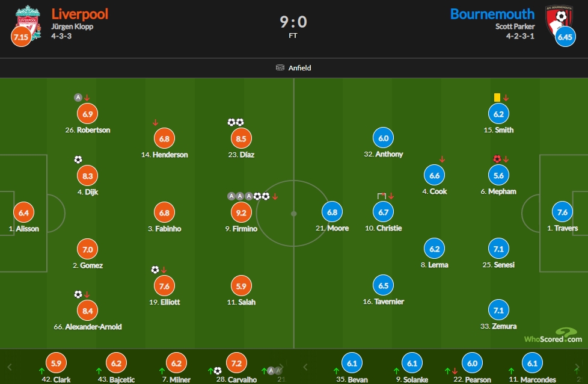Click the red own-goal ball above Mepham
588x384 pixels.
pos(497,159)
